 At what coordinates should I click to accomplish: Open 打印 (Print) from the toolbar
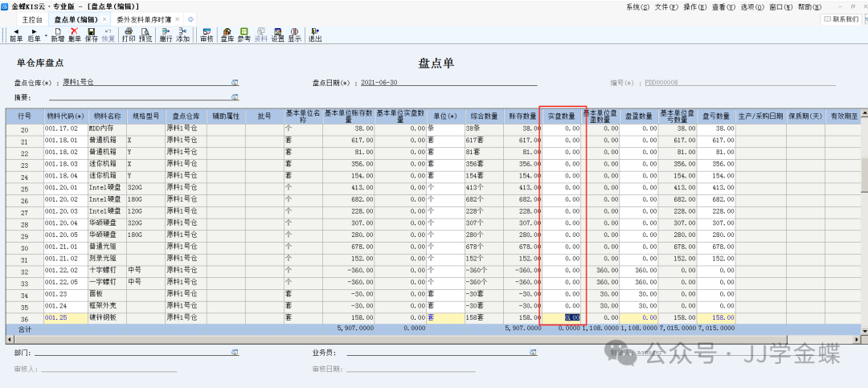[128, 35]
